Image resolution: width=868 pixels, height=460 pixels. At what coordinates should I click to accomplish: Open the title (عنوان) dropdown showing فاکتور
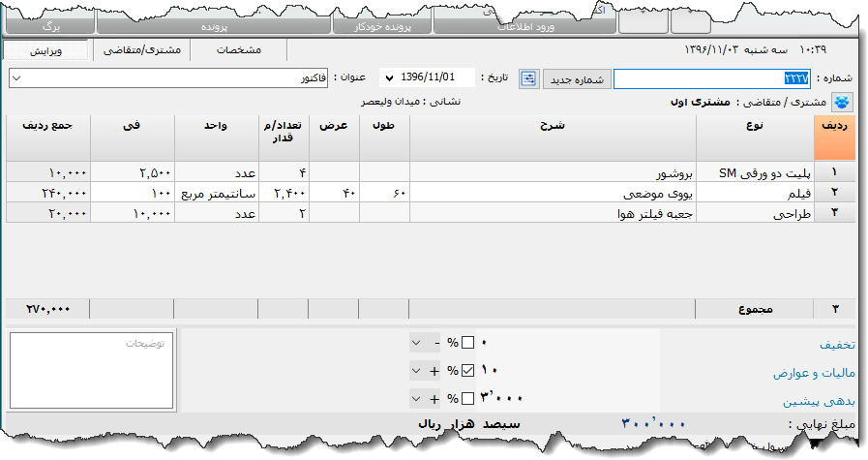(15, 77)
